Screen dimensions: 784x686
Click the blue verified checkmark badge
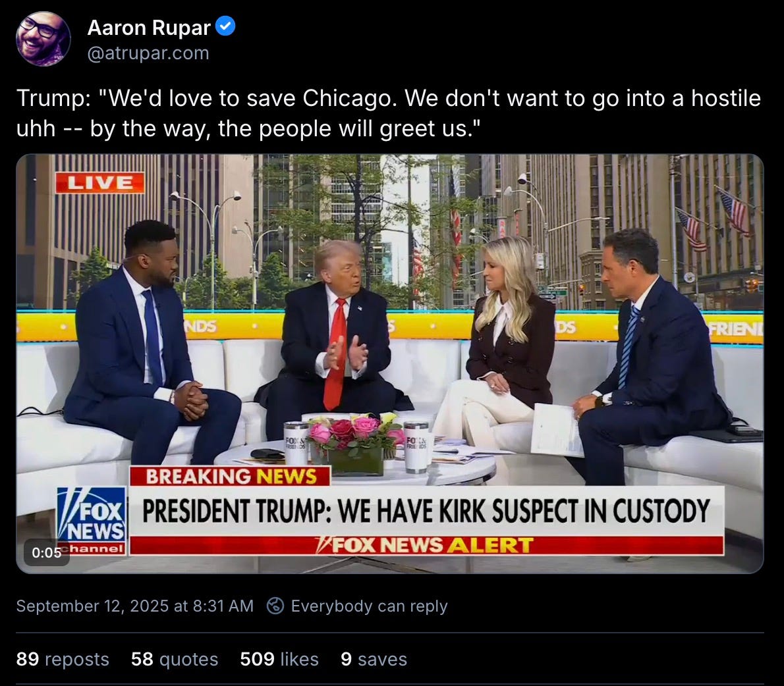(225, 26)
